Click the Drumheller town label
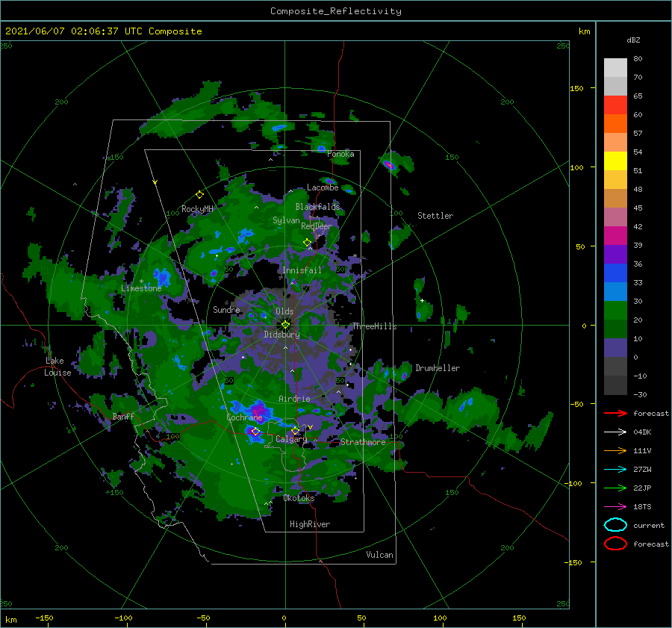Image resolution: width=672 pixels, height=628 pixels. pos(438,368)
